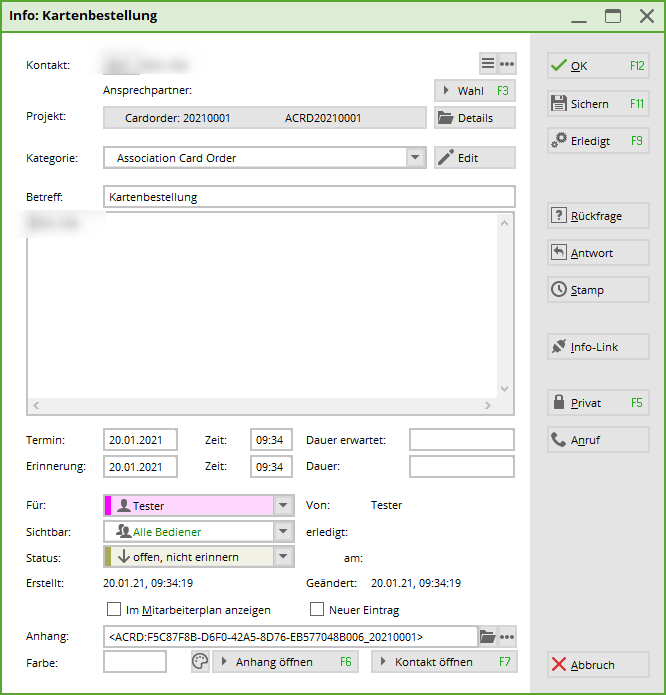Open the color palette icon next to Farbe
The image size is (666, 695).
click(200, 662)
